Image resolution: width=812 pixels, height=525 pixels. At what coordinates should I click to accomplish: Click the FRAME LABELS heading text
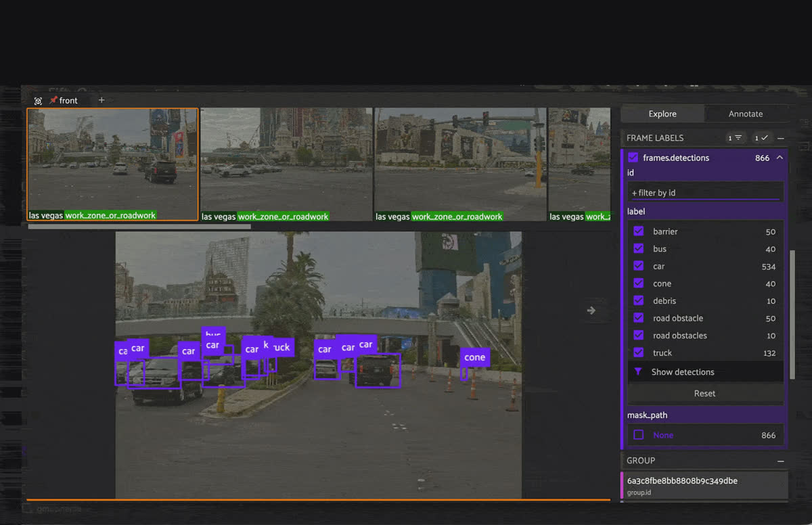coord(655,138)
